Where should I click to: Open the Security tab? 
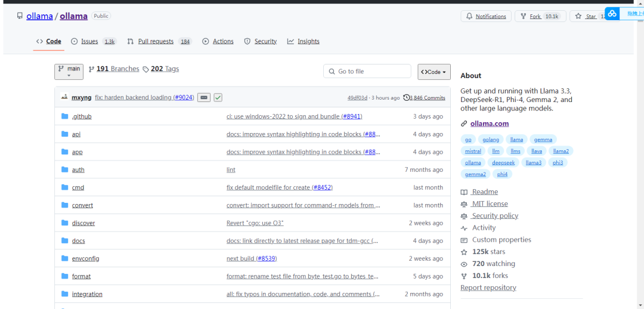pyautogui.click(x=261, y=41)
